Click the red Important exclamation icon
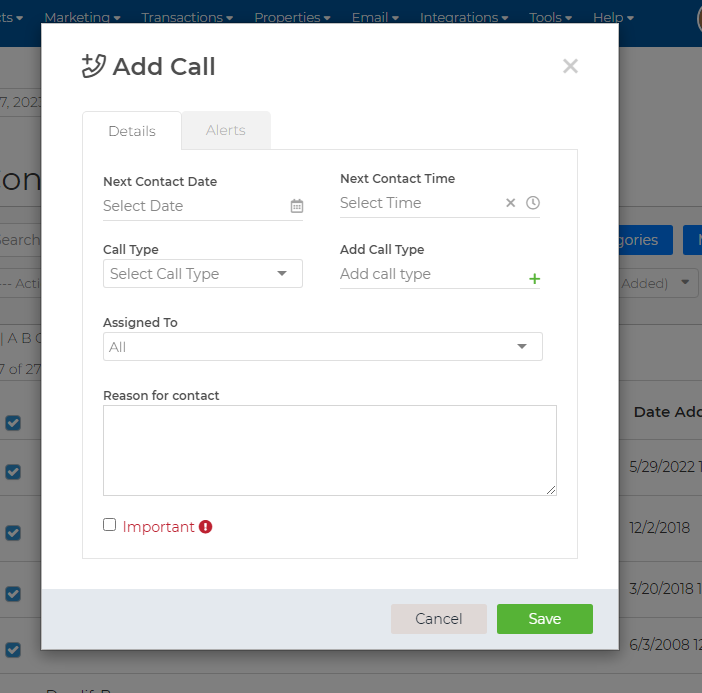Screen dimensions: 702x693 pos(205,527)
